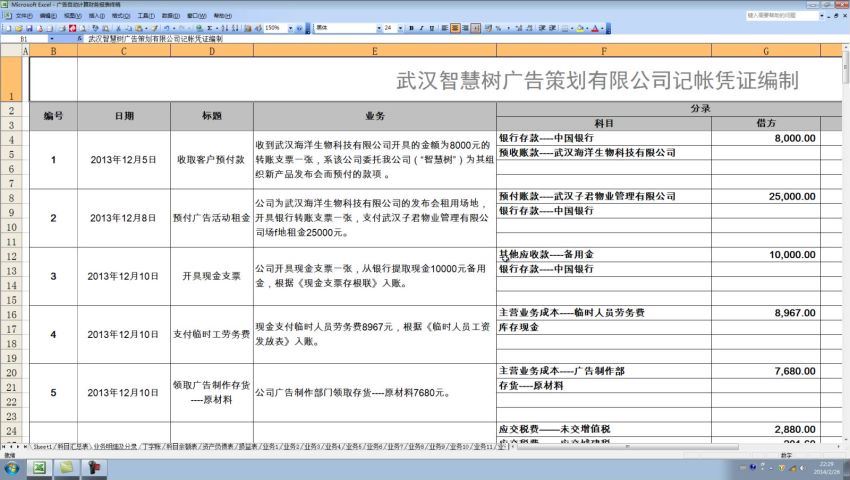Image resolution: width=850 pixels, height=480 pixels.
Task: Open the 文件 (File) menu
Action: point(24,16)
